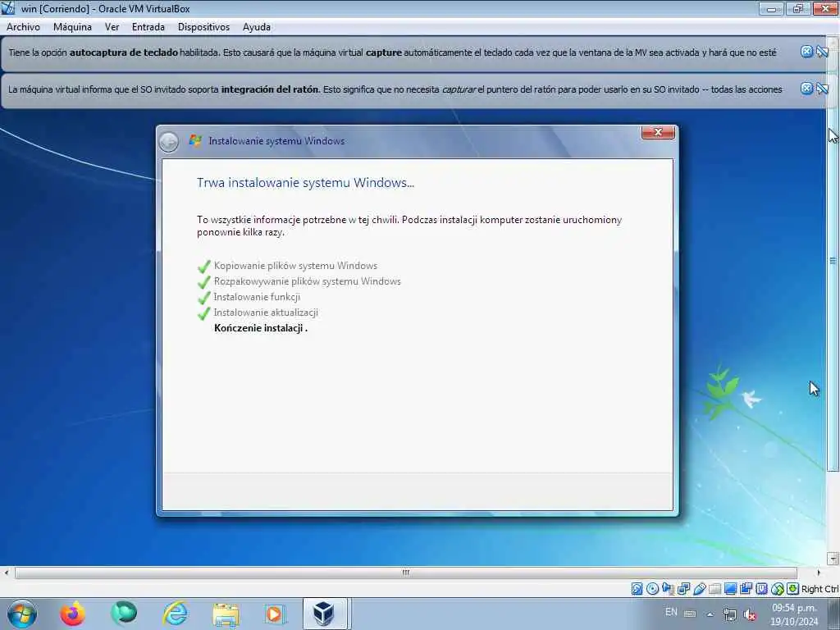Click the VirtualBox window title bar icon
This screenshot has width=840, height=630.
click(x=8, y=8)
